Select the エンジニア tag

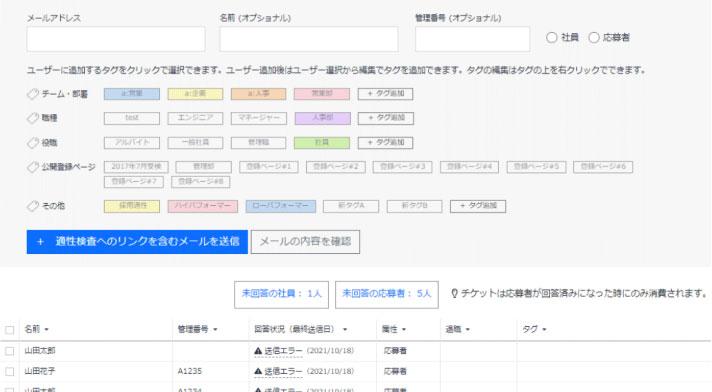195,118
